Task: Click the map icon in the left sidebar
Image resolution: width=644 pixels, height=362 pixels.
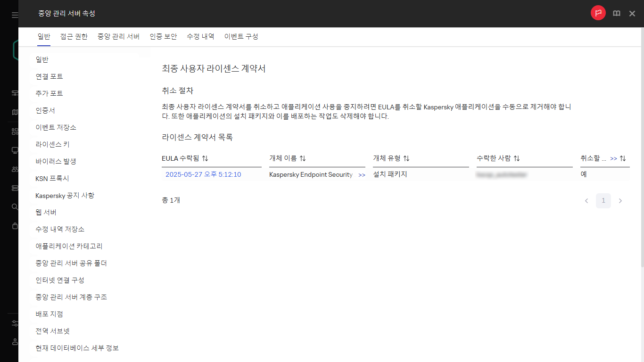Action: point(14,112)
